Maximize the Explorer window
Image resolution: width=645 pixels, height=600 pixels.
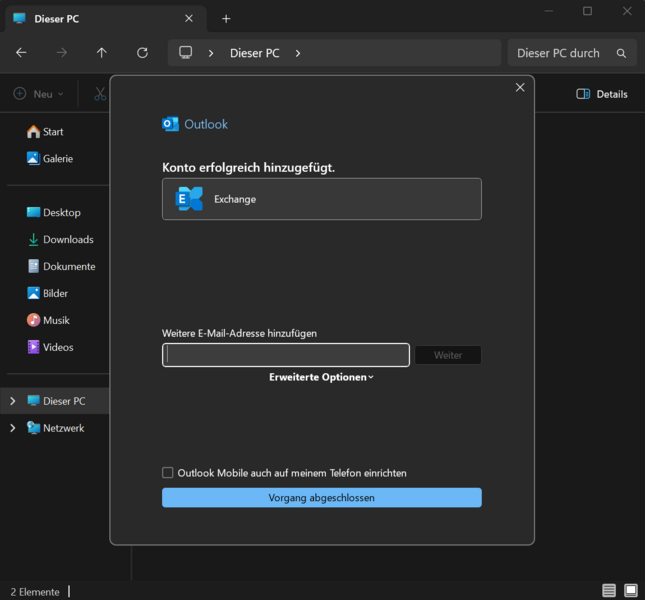pos(587,11)
